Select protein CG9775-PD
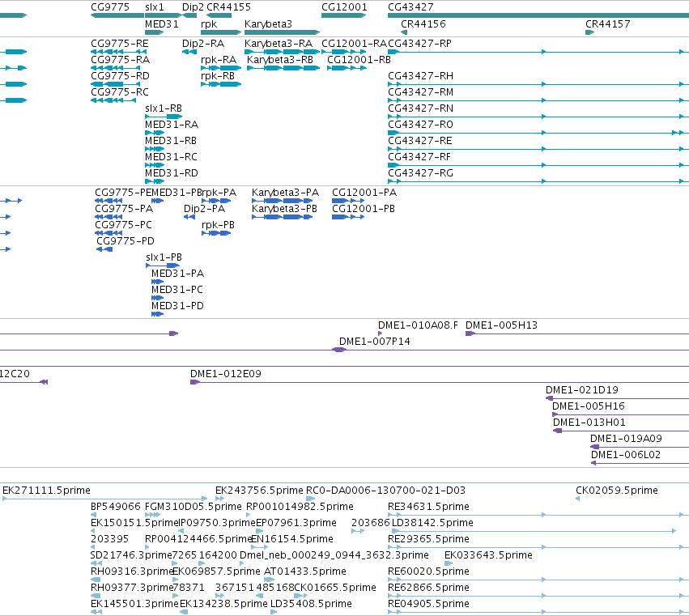 click(104, 249)
